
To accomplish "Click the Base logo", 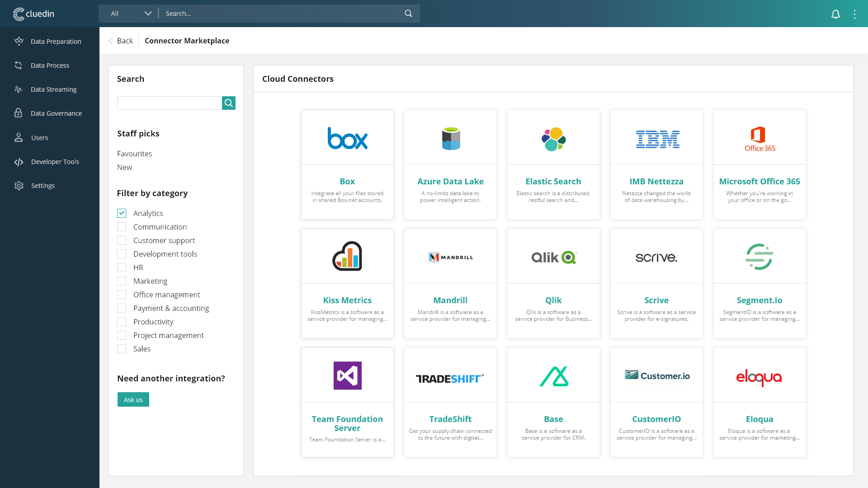I will pos(554,376).
